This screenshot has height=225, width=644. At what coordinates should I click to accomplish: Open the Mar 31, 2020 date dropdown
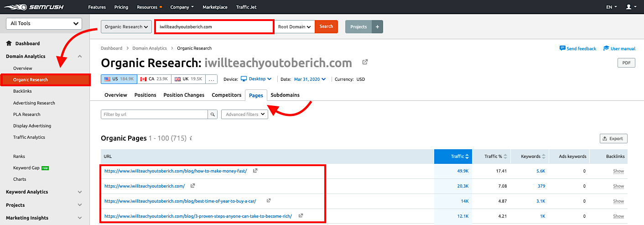point(310,79)
